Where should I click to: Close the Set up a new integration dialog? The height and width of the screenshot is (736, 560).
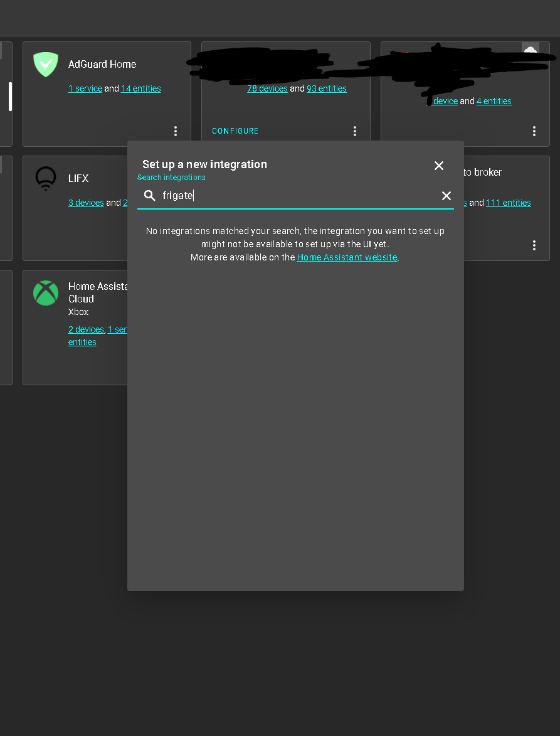tap(438, 166)
